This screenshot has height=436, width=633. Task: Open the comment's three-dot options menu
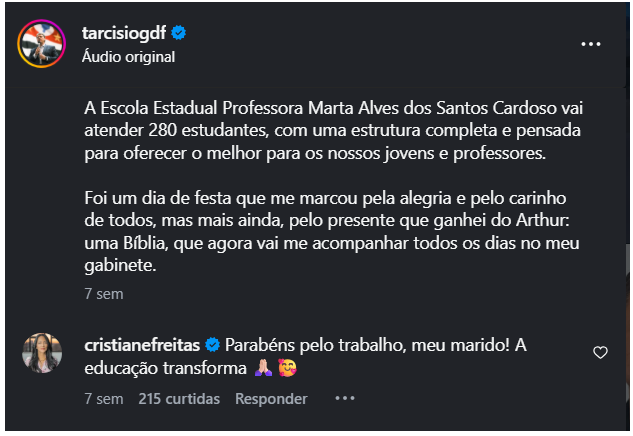345,398
